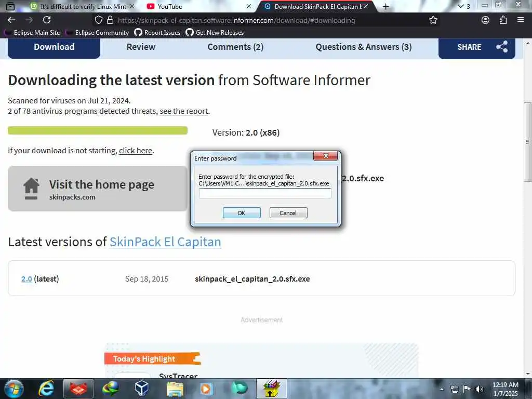Reload the page with the refresh icon
Viewport: 532px width, 399px height.
pos(47,20)
